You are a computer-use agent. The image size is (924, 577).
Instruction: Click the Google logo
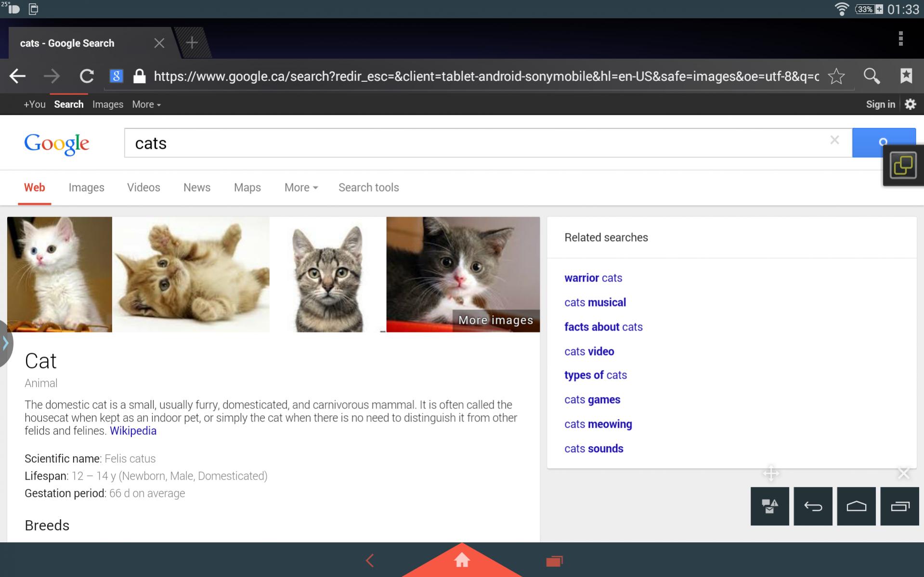tap(57, 144)
